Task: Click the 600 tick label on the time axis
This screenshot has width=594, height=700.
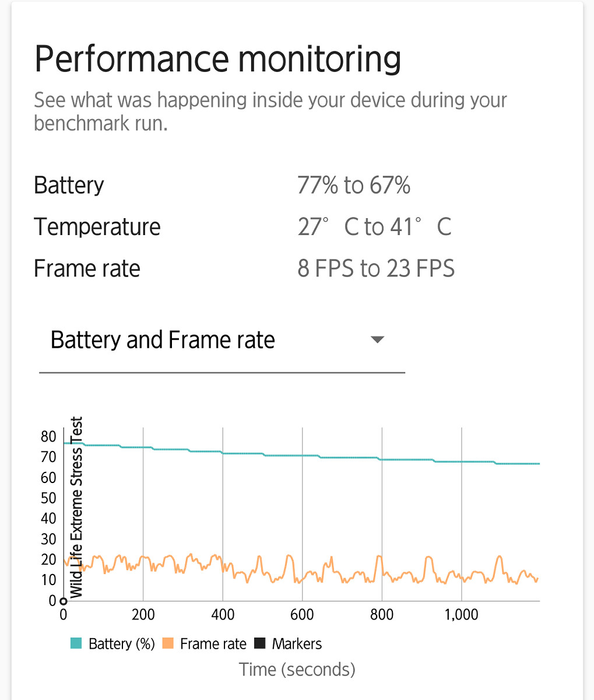Action: [302, 614]
